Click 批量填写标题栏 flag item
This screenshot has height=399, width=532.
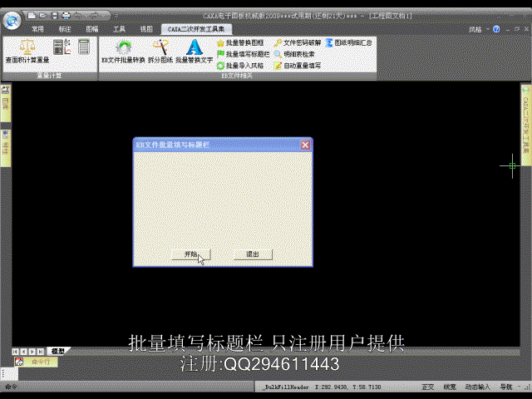tap(244, 54)
